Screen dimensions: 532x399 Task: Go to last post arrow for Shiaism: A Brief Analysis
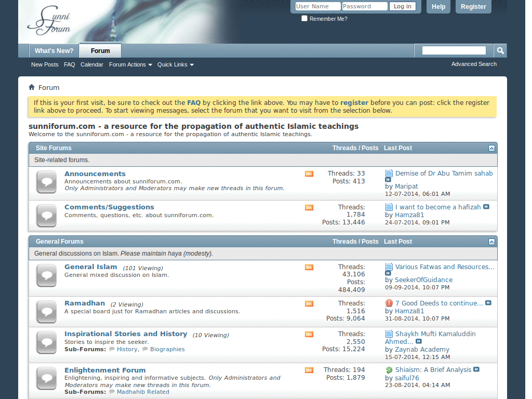476,369
